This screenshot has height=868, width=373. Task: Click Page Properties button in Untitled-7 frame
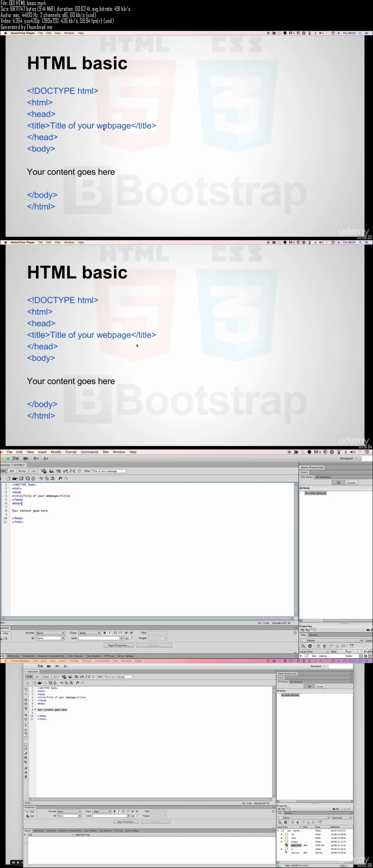tap(119, 645)
